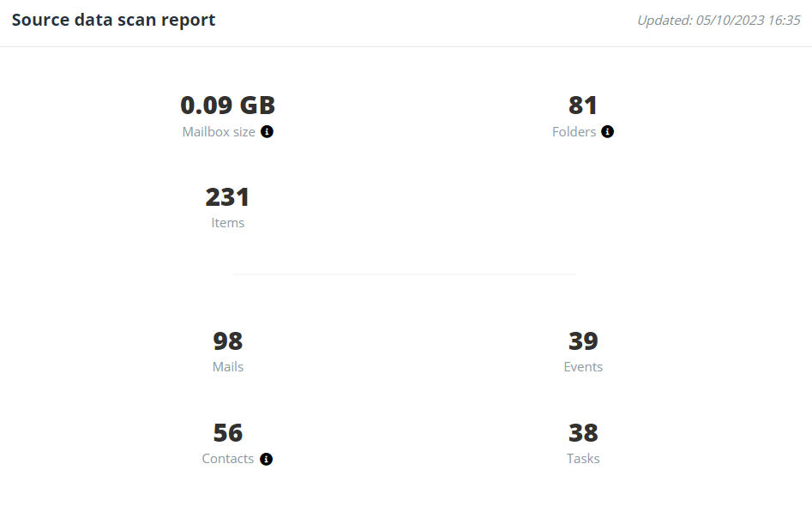This screenshot has width=812, height=506.
Task: Click the Folders information marker
Action: point(607,131)
